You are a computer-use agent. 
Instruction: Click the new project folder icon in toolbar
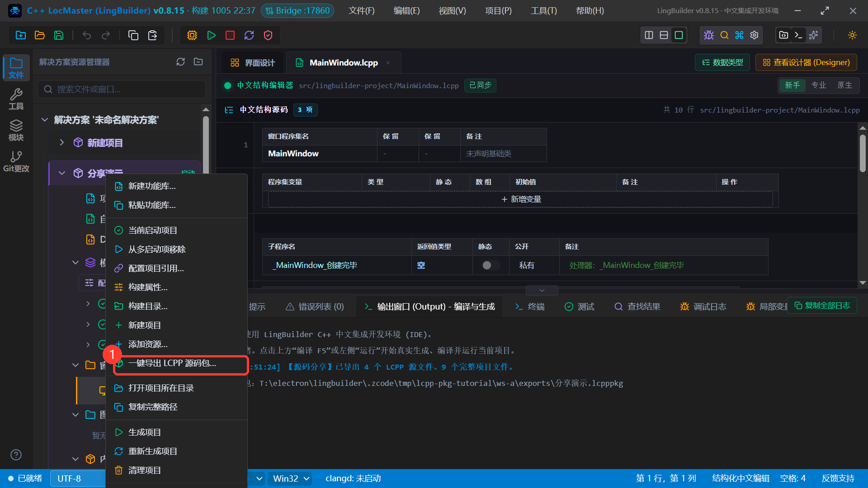tap(21, 35)
